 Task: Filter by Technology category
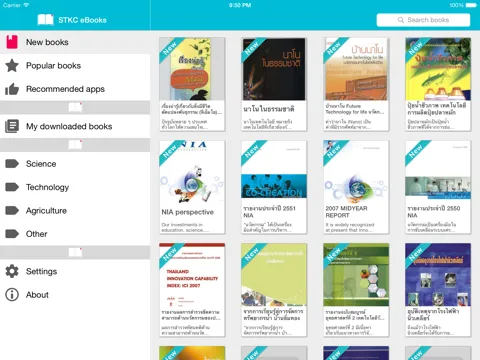coord(75,187)
